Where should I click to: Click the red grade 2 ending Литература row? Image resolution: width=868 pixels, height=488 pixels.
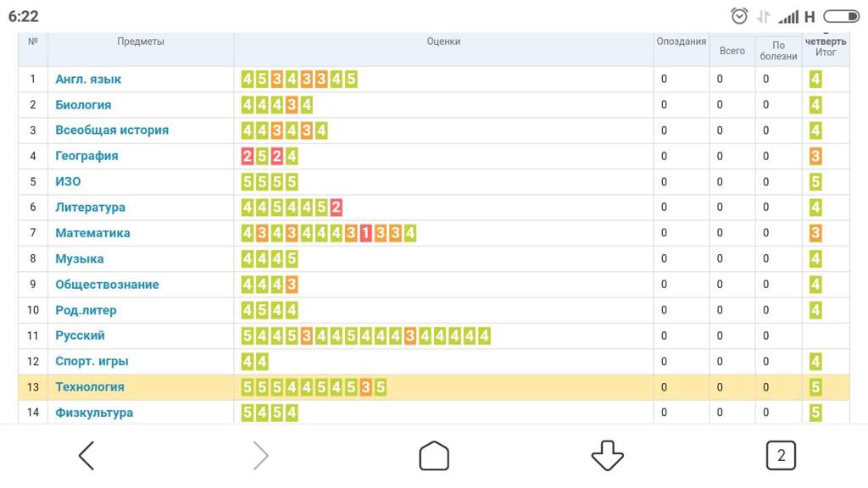pos(336,208)
